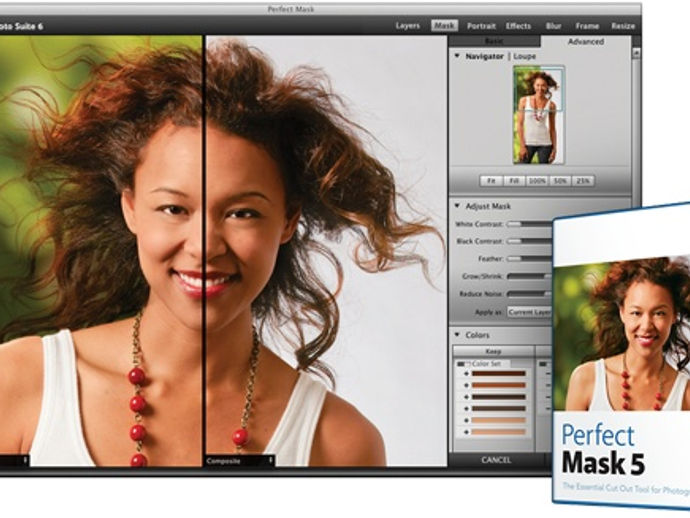Collapse the Navigator section triangle
Screen dimensions: 690x518
point(457,56)
